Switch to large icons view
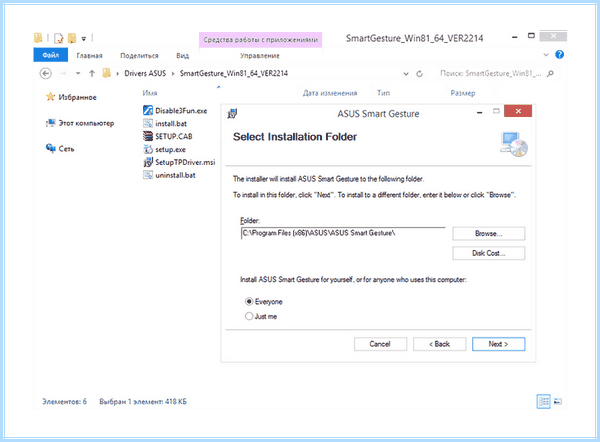The height and width of the screenshot is (442, 600). (558, 401)
